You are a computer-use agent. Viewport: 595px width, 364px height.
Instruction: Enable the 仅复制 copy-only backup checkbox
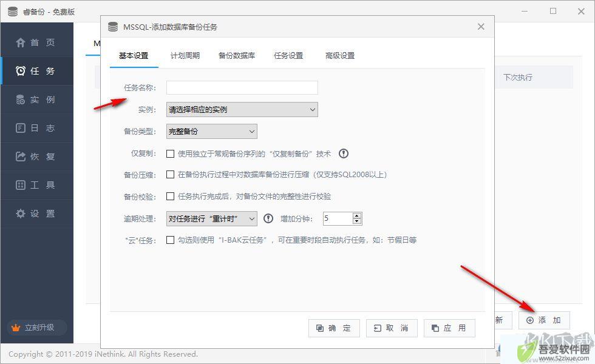click(171, 153)
